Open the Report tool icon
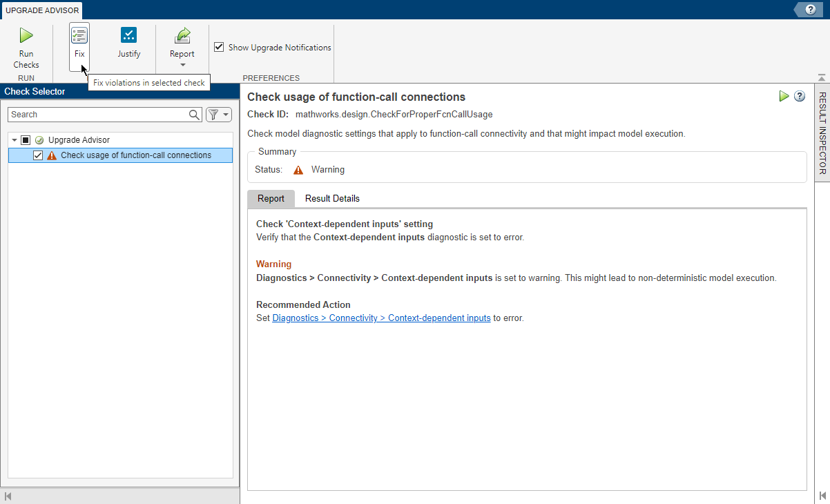Viewport: 830px width, 504px height. [182, 35]
